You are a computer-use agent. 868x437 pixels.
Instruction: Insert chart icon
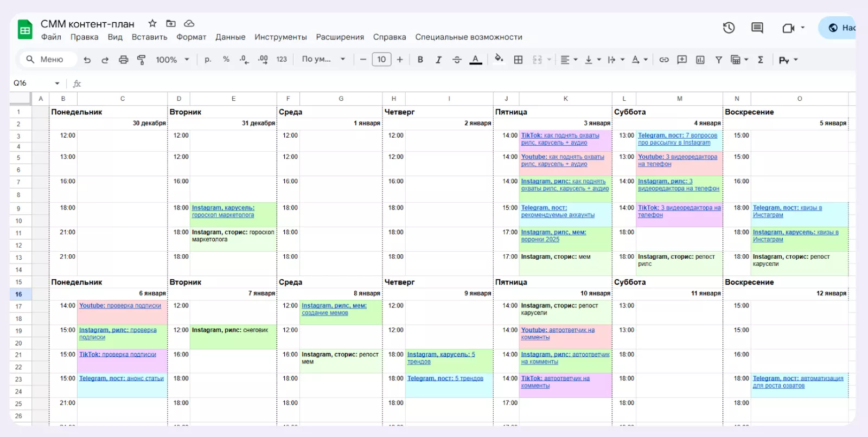pos(700,60)
